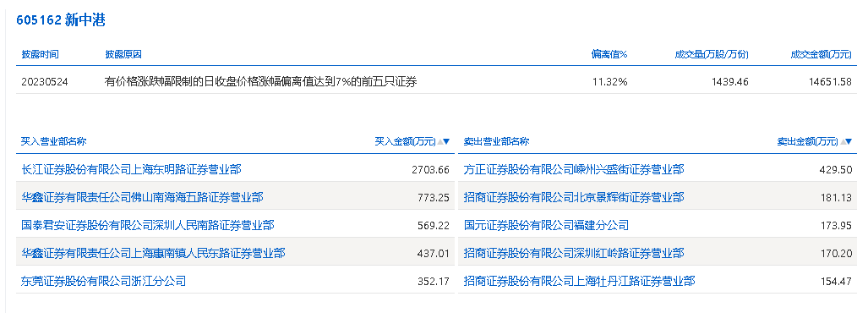Viewport: 868px width, 313px height.
Task: Open 招商证券深圳红岭路营业部 link
Action: click(574, 253)
